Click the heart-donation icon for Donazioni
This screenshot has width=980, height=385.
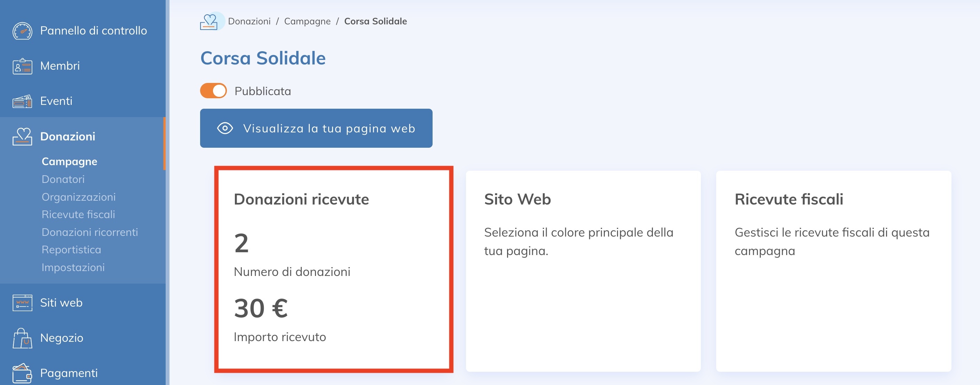[x=22, y=136]
